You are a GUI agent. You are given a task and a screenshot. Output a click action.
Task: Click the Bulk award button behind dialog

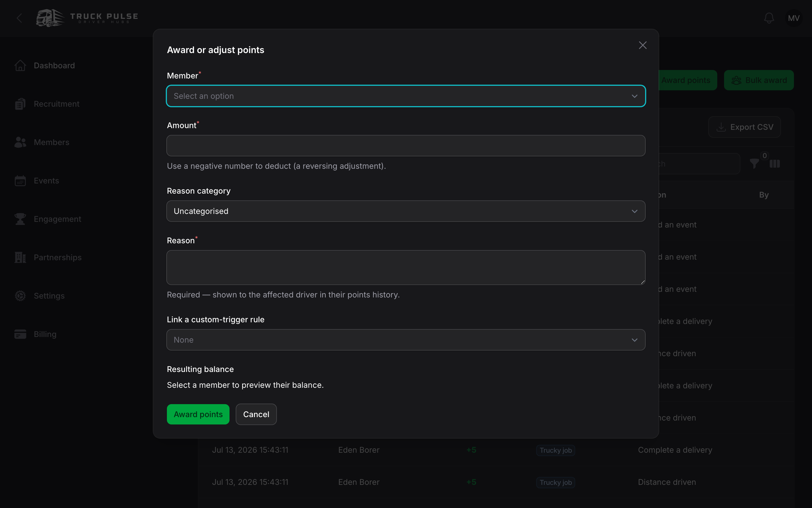(x=759, y=80)
